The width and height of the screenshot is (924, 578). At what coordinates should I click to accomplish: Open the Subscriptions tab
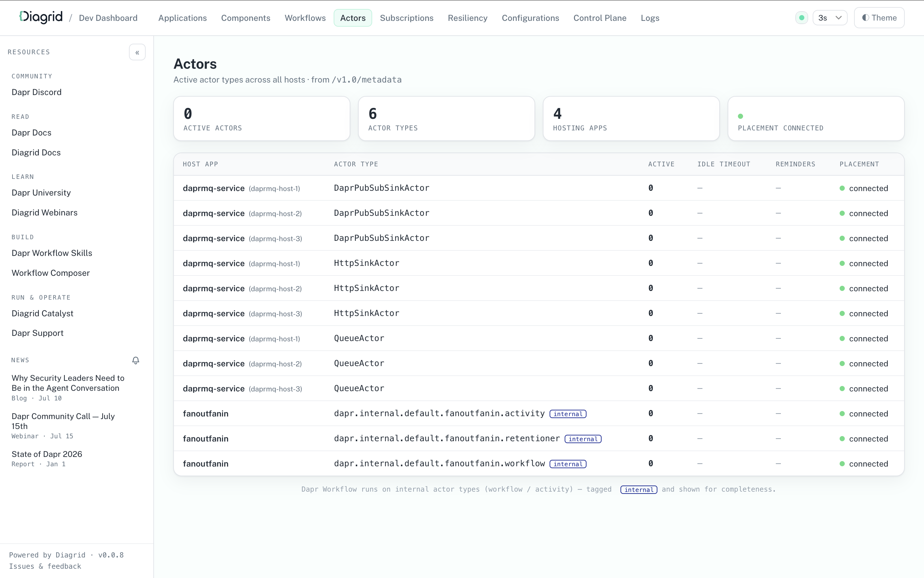pos(406,18)
